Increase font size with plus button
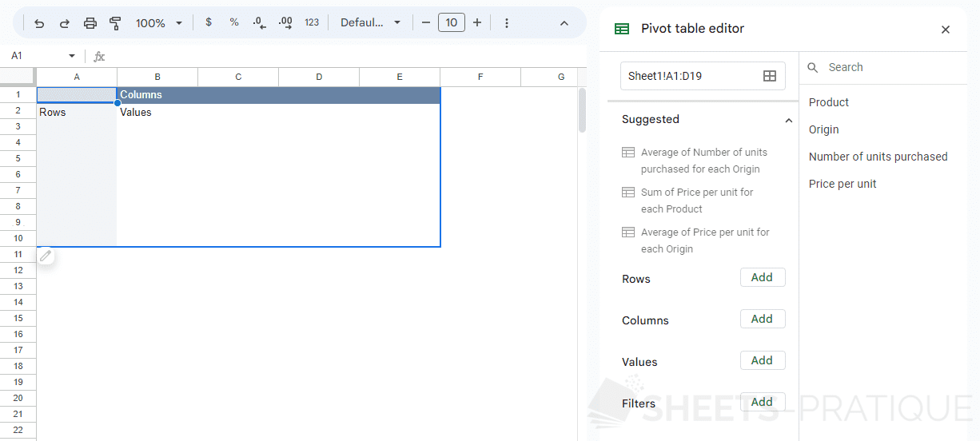Image resolution: width=980 pixels, height=441 pixels. (477, 22)
